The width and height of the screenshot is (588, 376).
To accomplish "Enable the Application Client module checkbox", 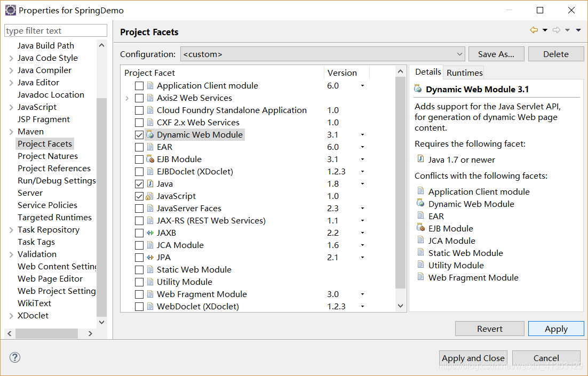I will [139, 86].
